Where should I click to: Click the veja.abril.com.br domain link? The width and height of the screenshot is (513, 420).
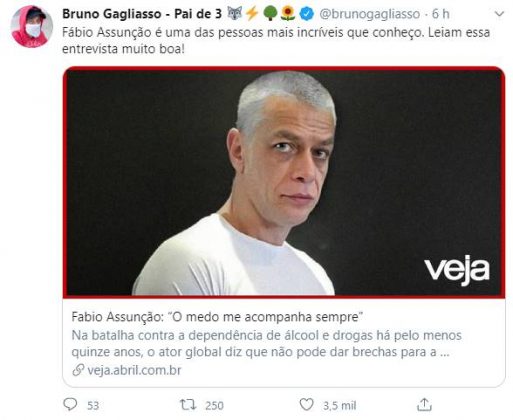134,370
